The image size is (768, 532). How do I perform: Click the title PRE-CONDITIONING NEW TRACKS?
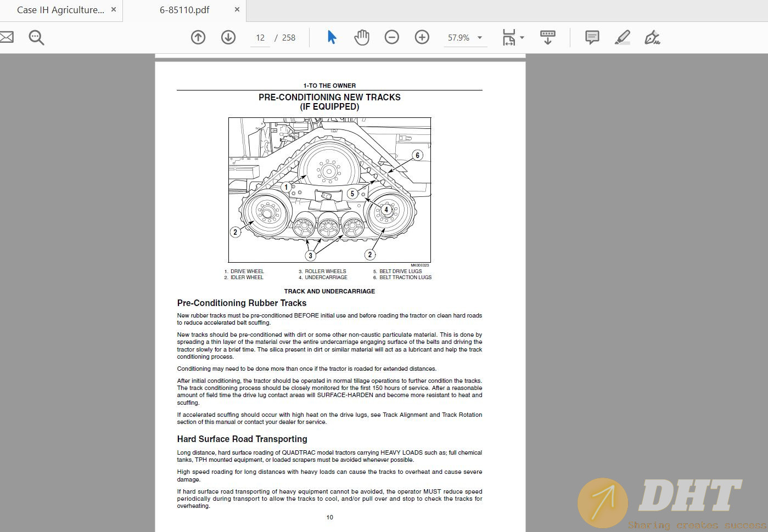click(329, 97)
